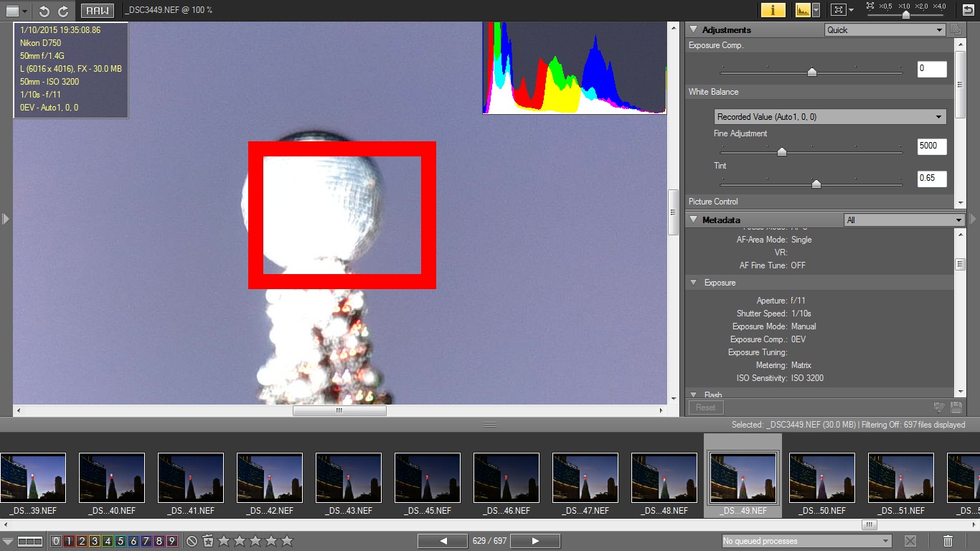This screenshot has height=551, width=980.
Task: Apply red label number 1
Action: (x=69, y=541)
